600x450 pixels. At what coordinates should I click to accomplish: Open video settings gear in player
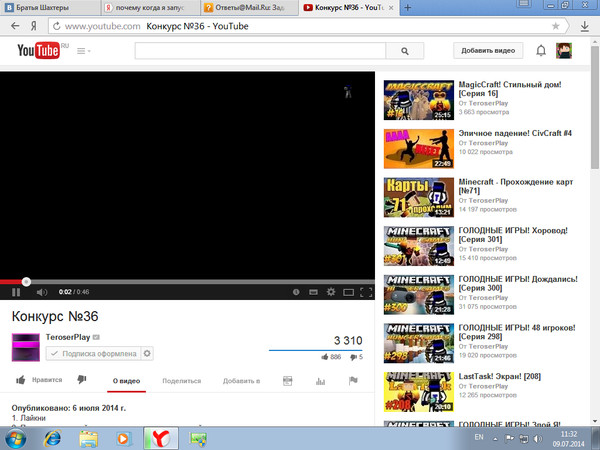point(331,292)
